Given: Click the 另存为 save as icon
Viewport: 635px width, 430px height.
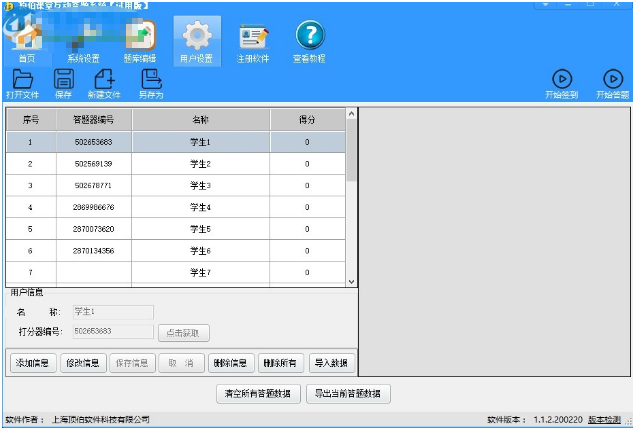Looking at the screenshot, I should tap(151, 82).
